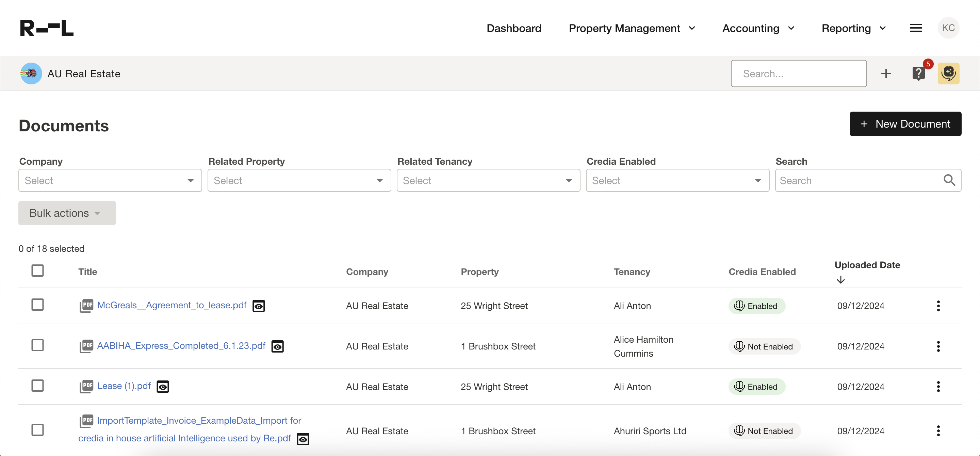Expand the Related Tenancy filter dropdown
Screen dimensions: 980x456
click(488, 180)
